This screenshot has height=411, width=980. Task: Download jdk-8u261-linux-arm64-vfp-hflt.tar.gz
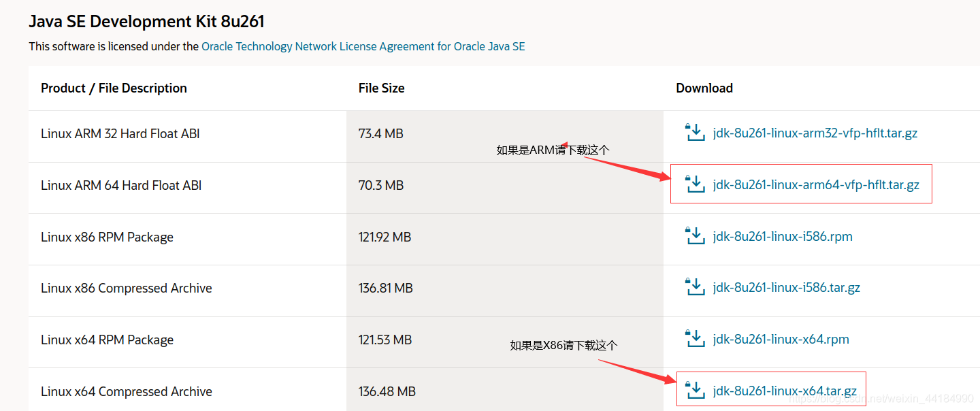point(816,185)
